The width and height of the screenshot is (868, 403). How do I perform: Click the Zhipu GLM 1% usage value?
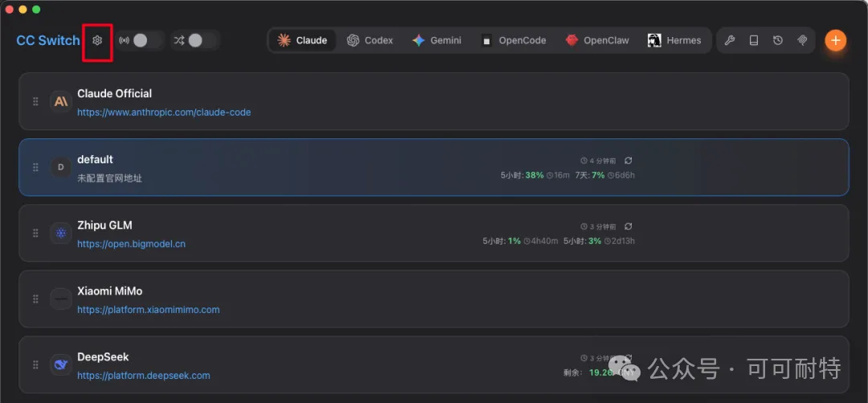click(514, 241)
